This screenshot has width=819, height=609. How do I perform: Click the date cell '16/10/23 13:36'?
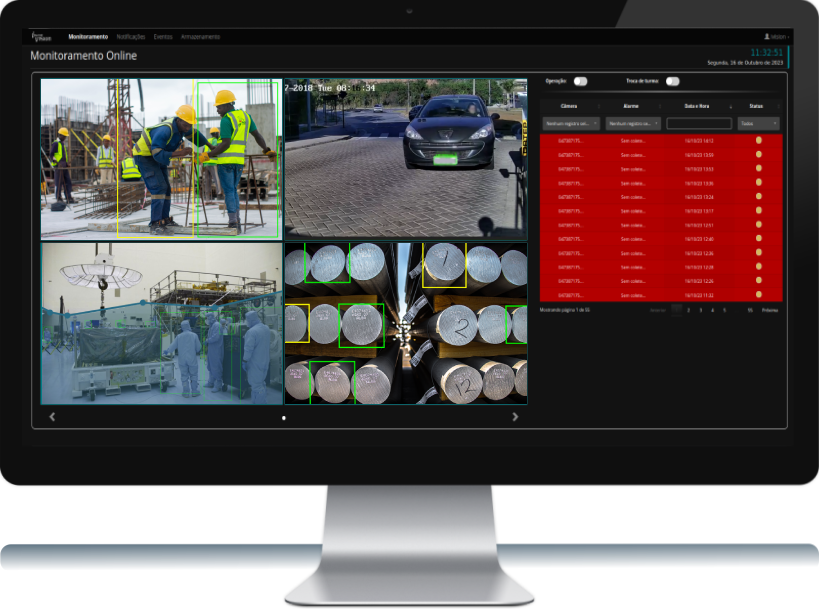pyautogui.click(x=699, y=183)
